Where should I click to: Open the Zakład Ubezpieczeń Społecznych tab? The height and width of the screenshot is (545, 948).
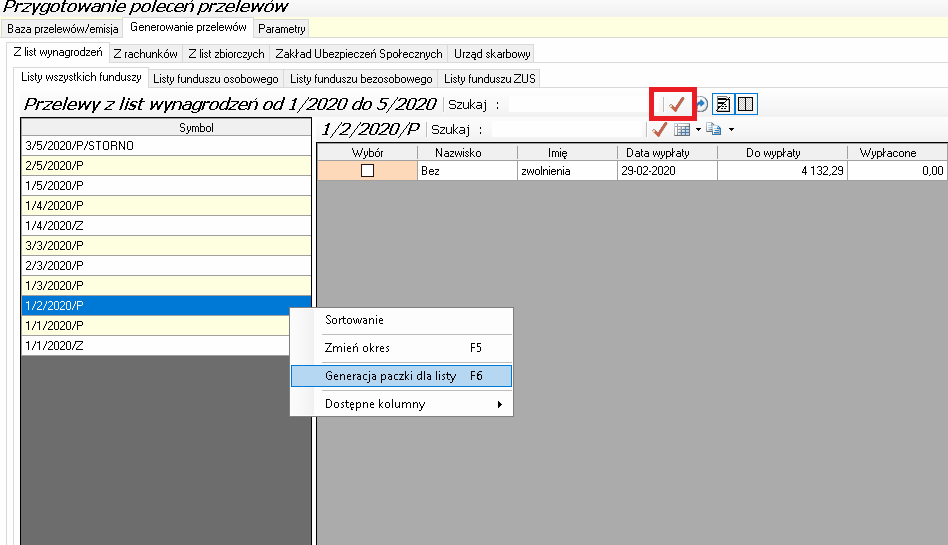coord(358,54)
